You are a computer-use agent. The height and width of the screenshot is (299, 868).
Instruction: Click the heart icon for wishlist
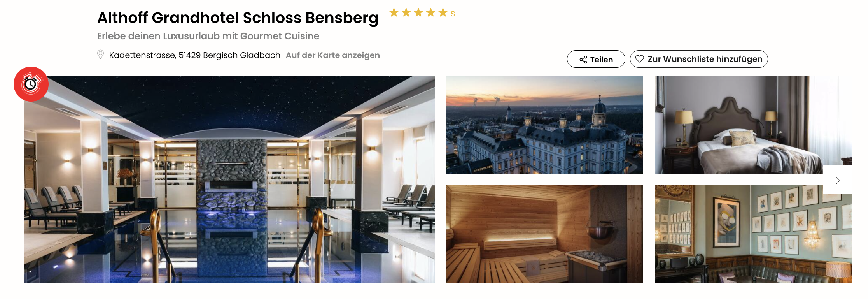[639, 59]
